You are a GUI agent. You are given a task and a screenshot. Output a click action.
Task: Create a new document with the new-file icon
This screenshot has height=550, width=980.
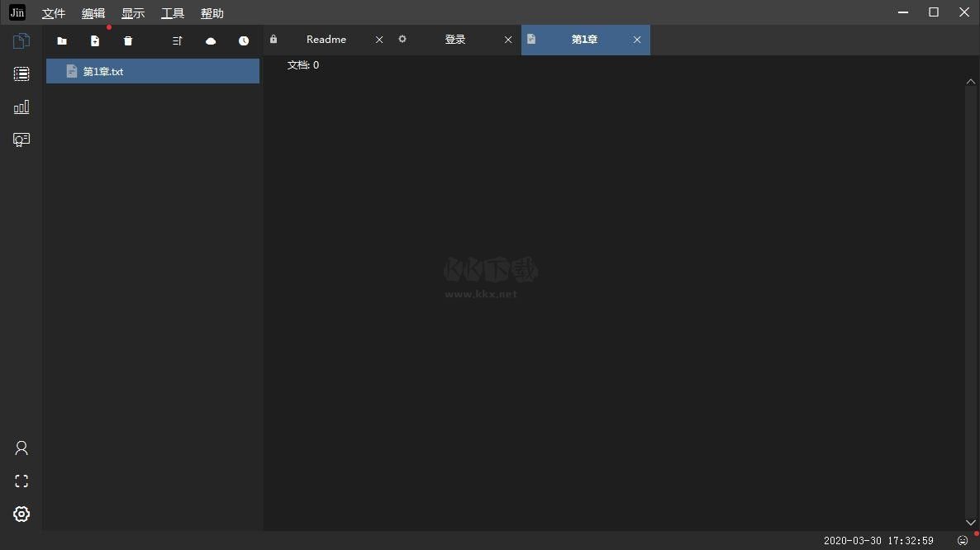95,40
